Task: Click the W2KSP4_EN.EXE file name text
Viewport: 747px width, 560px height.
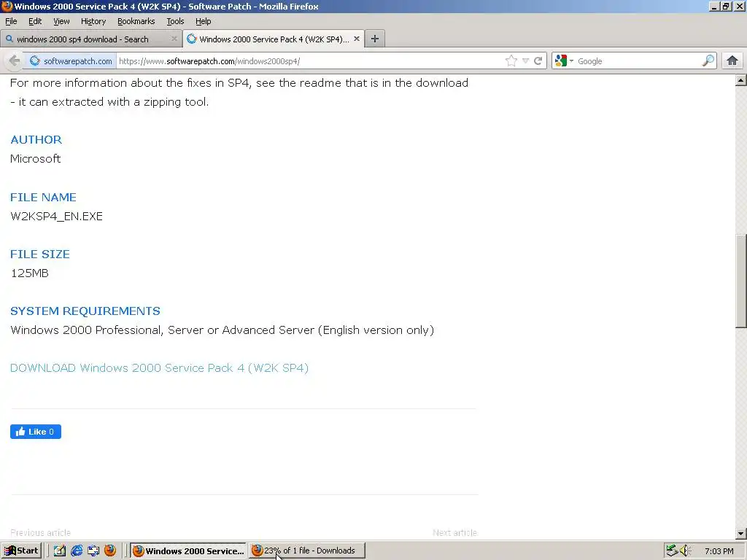Action: [x=57, y=216]
